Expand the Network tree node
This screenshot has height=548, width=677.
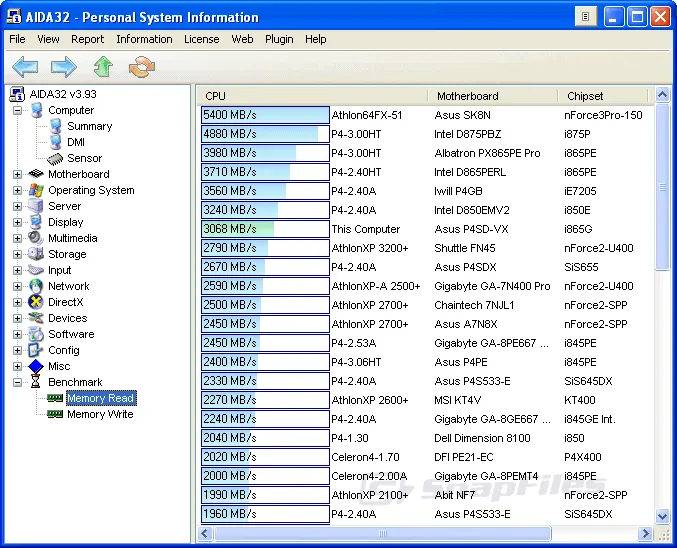pos(17,286)
